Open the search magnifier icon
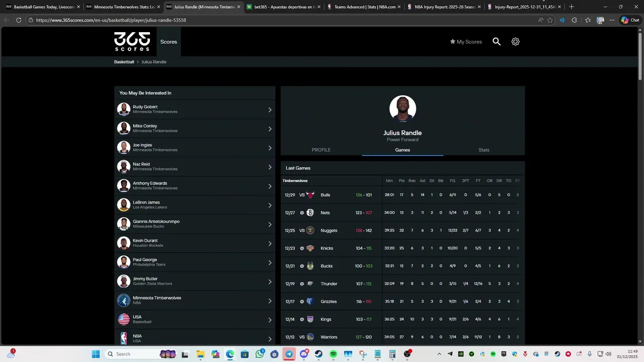The image size is (644, 362). 497,42
